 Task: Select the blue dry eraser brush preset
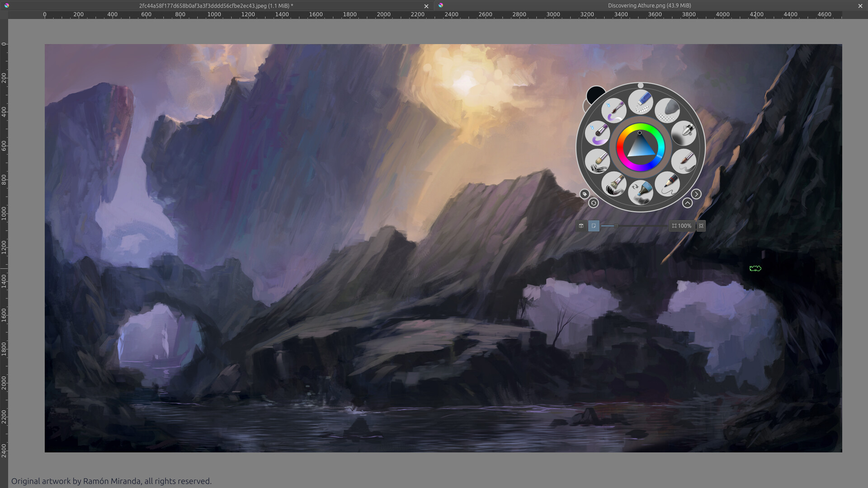tap(640, 102)
